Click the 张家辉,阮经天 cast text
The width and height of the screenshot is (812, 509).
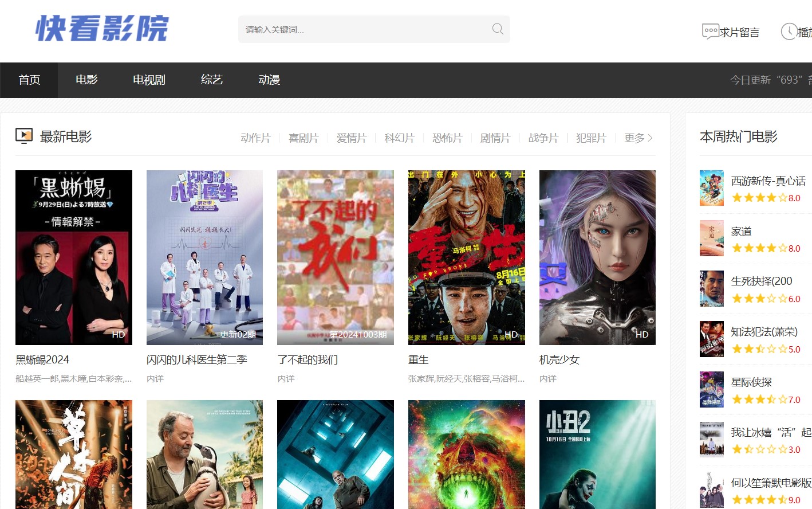point(467,379)
